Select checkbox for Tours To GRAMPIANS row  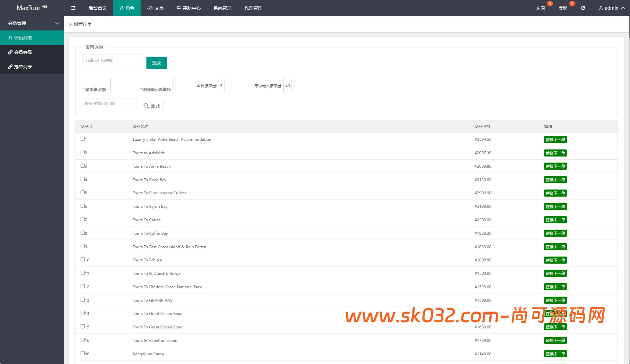tap(83, 300)
